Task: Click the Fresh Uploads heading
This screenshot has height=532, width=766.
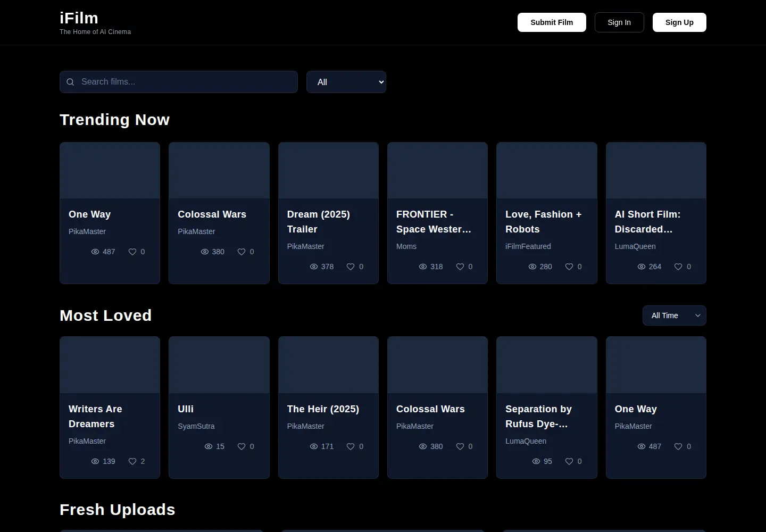Action: tap(117, 510)
